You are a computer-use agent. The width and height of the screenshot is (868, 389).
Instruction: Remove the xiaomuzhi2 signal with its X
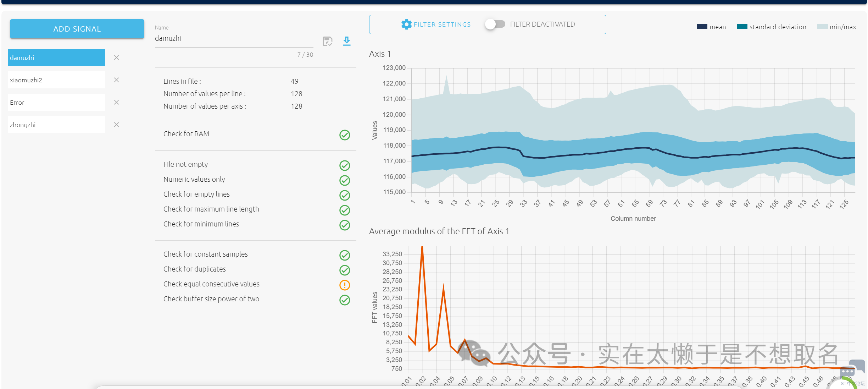coord(116,80)
